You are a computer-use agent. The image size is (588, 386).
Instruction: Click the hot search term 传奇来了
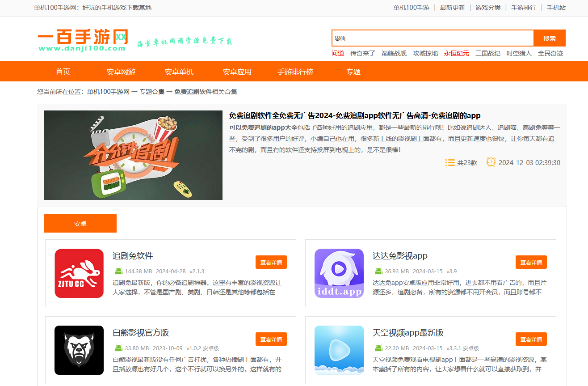click(x=363, y=53)
